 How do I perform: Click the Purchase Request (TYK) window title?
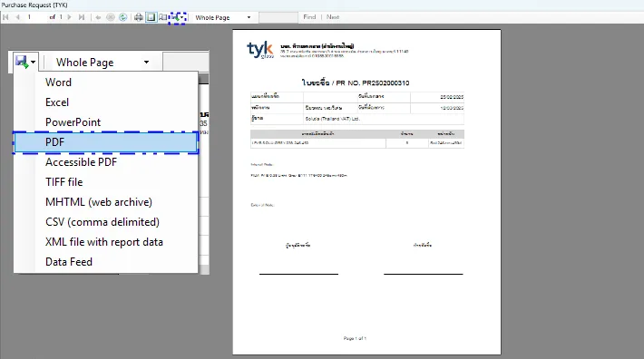tap(34, 5)
